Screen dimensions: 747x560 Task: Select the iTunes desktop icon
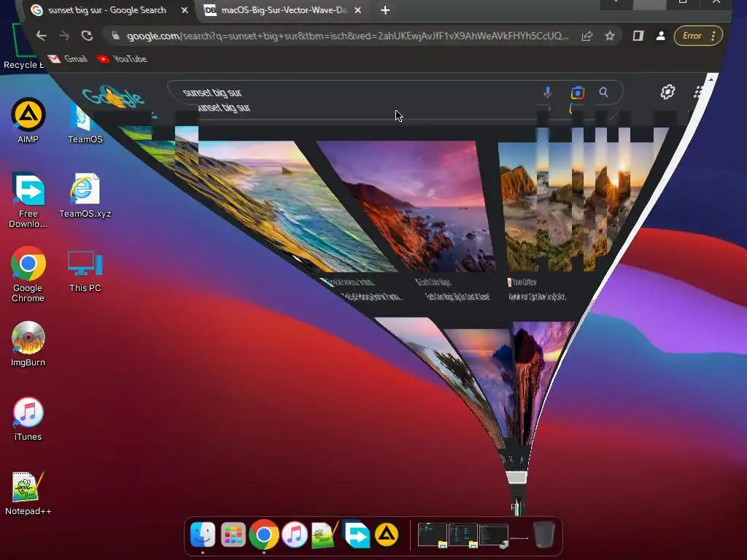point(28,419)
